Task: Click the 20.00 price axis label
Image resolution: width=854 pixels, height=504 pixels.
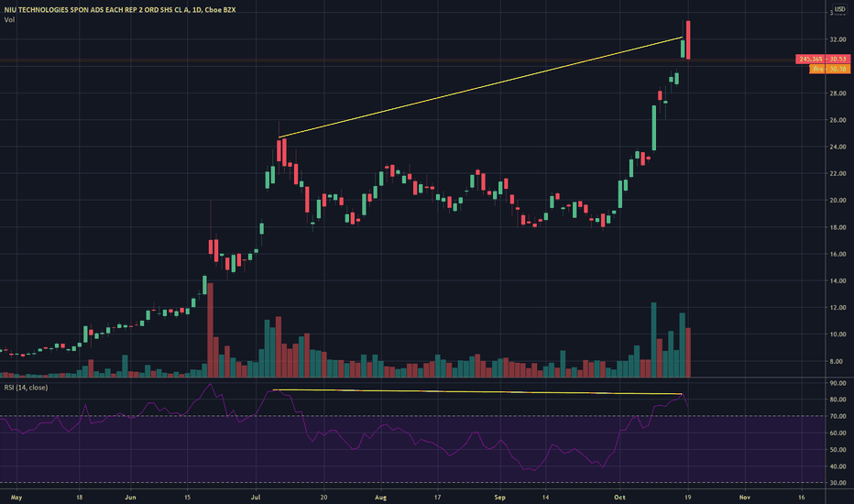Action: 838,201
